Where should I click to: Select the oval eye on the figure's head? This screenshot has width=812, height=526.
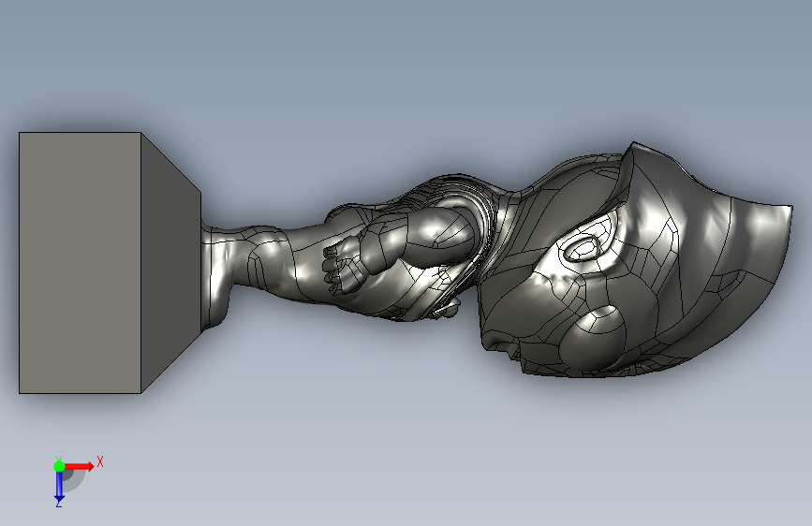581,248
